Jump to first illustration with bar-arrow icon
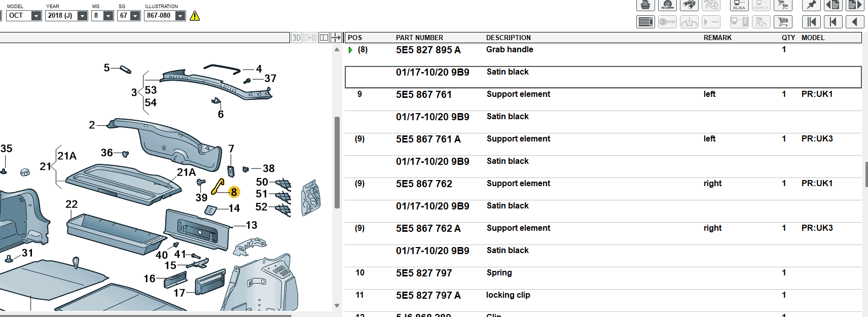 click(811, 22)
